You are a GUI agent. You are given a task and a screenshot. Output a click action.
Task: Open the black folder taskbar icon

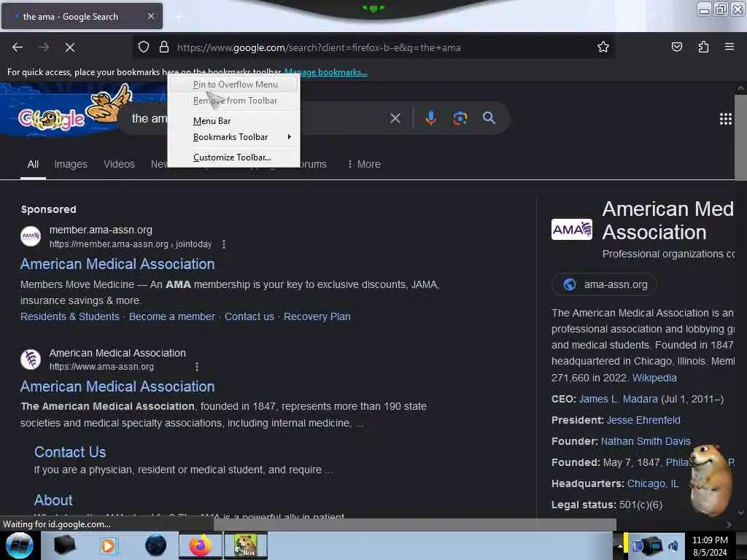[64, 545]
